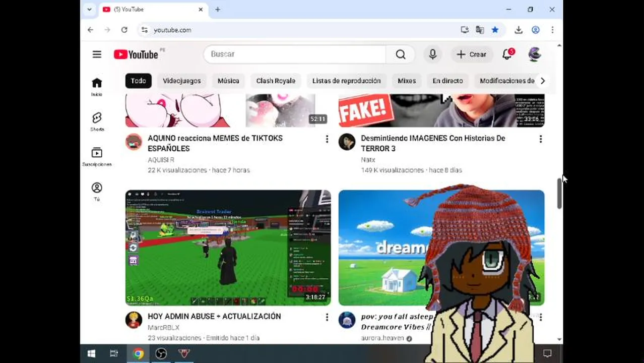This screenshot has width=644, height=363.
Task: Select the Listas de reproducción chip
Action: coord(346,81)
